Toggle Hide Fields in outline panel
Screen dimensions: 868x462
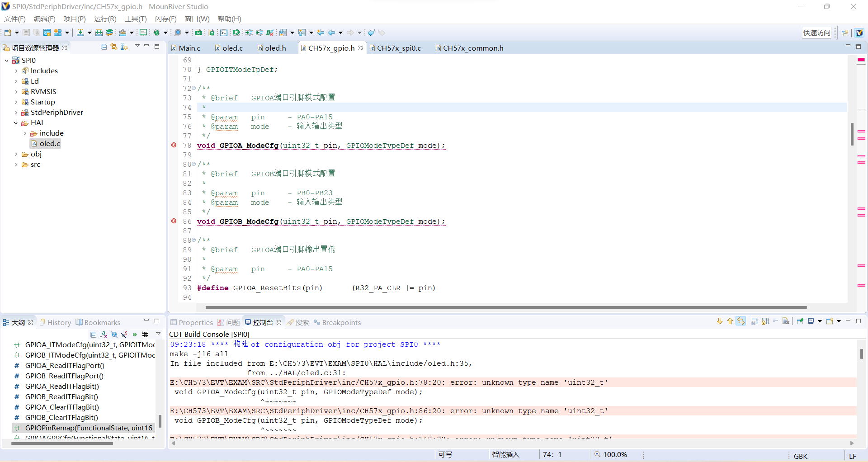pos(114,335)
